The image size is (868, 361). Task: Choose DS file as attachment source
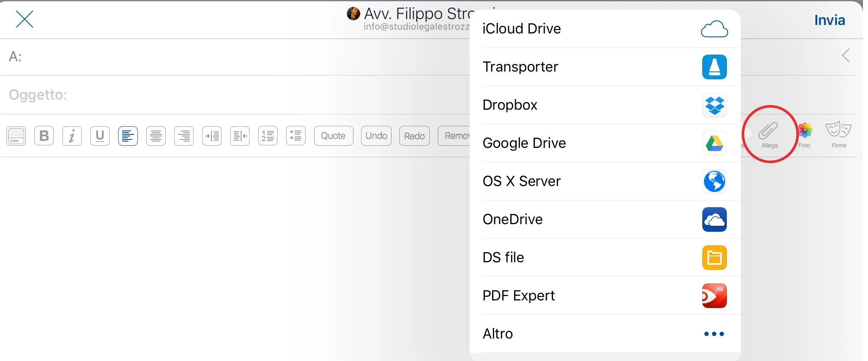point(605,258)
